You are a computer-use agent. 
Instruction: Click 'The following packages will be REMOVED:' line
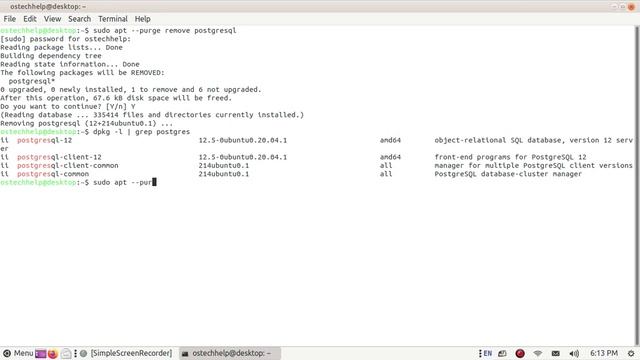pos(82,73)
